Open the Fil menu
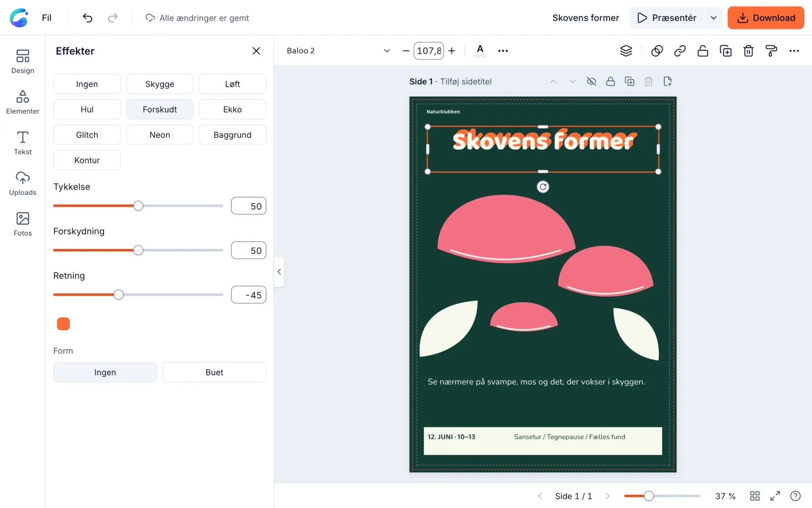The image size is (812, 508). coord(47,18)
